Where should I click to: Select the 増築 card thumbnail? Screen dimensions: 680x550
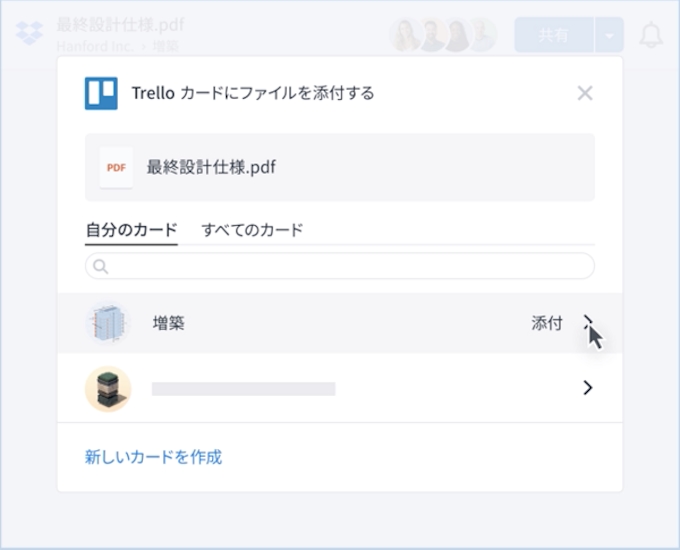[107, 323]
